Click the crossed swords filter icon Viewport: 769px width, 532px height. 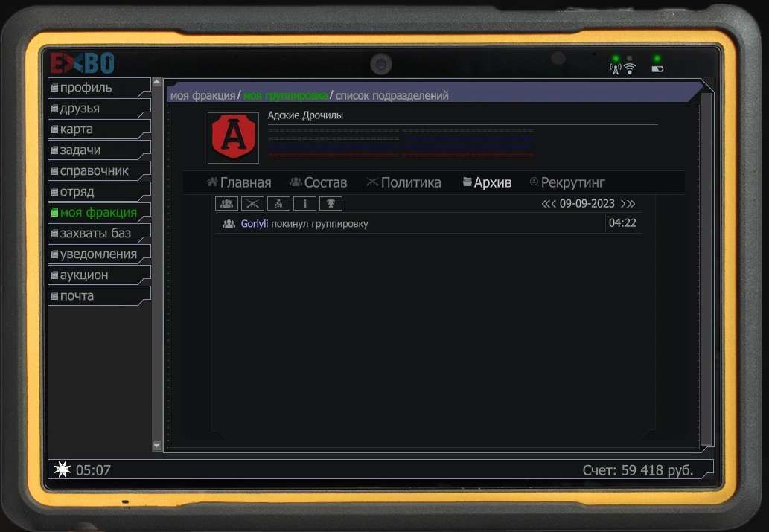pos(252,204)
